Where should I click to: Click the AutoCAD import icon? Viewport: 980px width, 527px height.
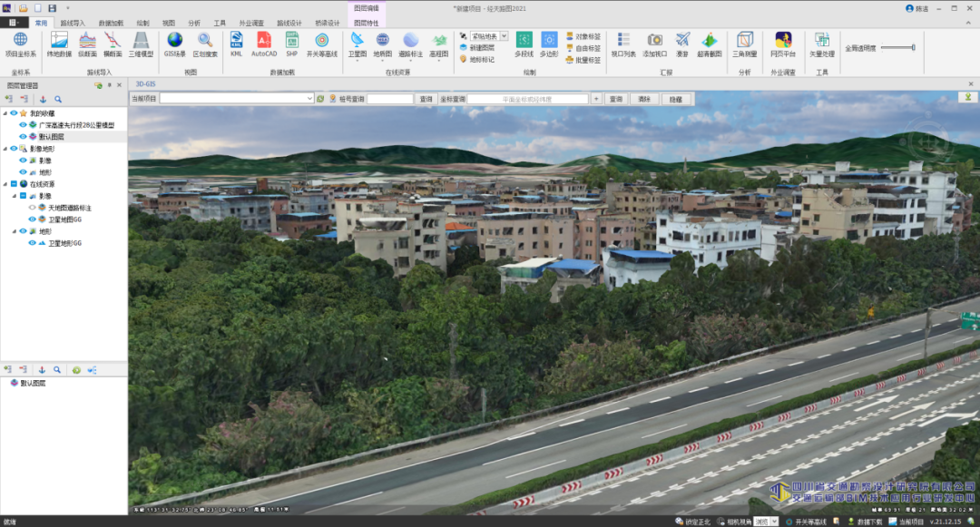[264, 44]
